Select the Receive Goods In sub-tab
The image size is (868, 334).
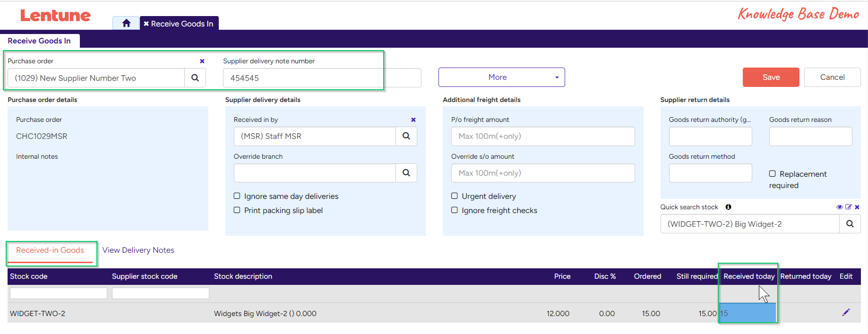pos(39,41)
